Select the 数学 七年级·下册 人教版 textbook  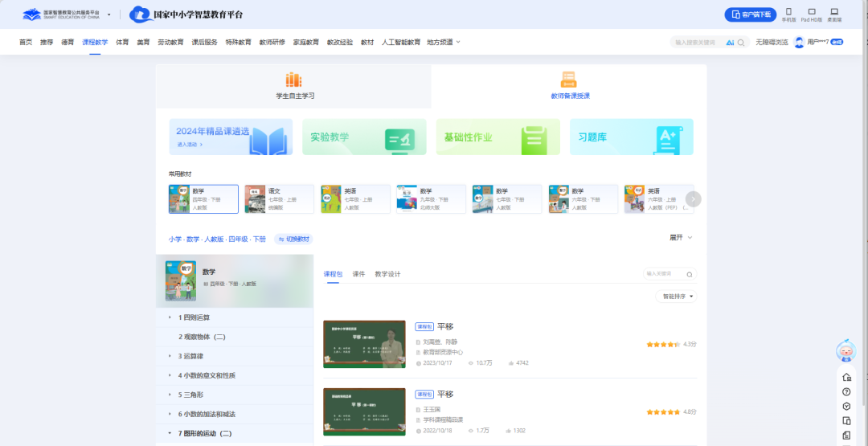[x=507, y=199]
